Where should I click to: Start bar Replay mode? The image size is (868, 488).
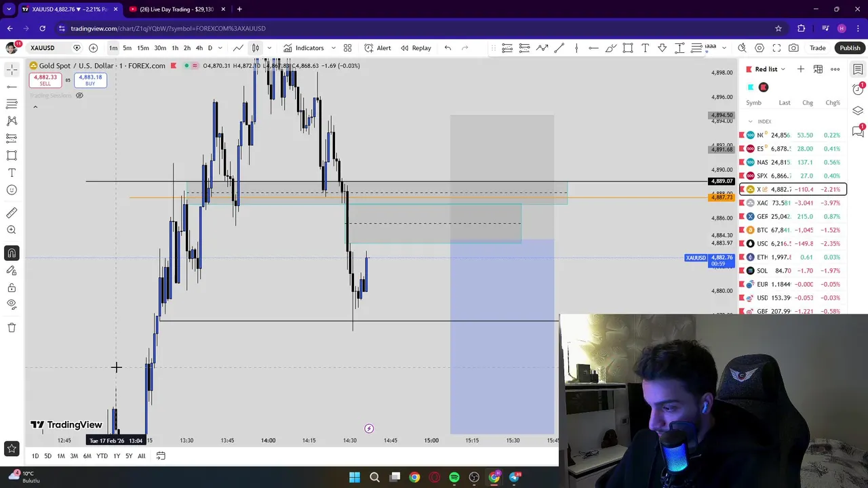click(x=416, y=47)
